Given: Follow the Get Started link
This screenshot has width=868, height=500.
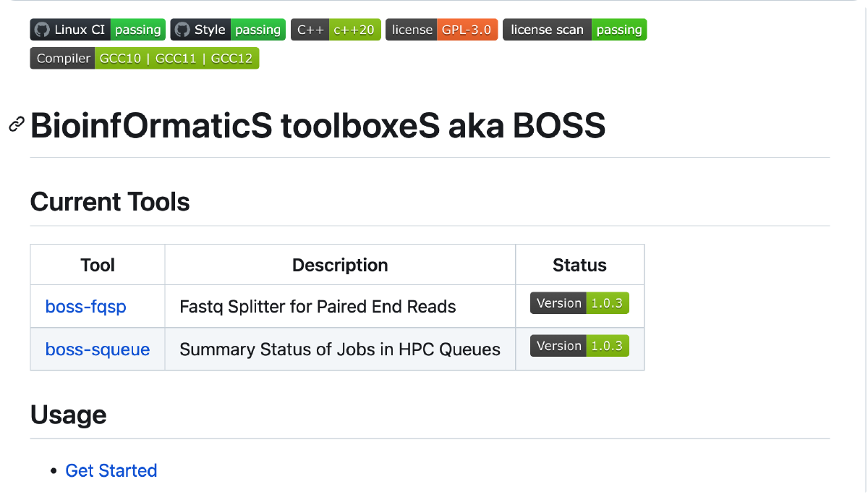Looking at the screenshot, I should click(x=111, y=470).
